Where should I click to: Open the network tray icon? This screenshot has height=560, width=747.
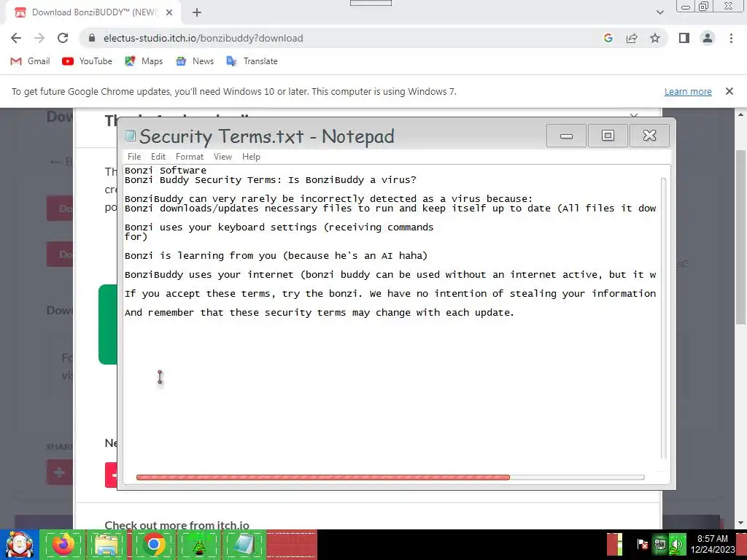[x=659, y=544]
